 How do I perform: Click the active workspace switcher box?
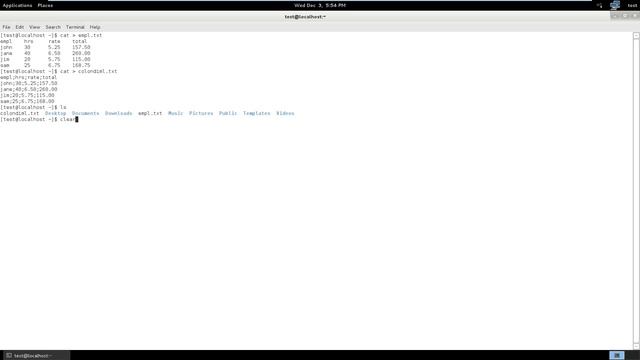click(617, 356)
